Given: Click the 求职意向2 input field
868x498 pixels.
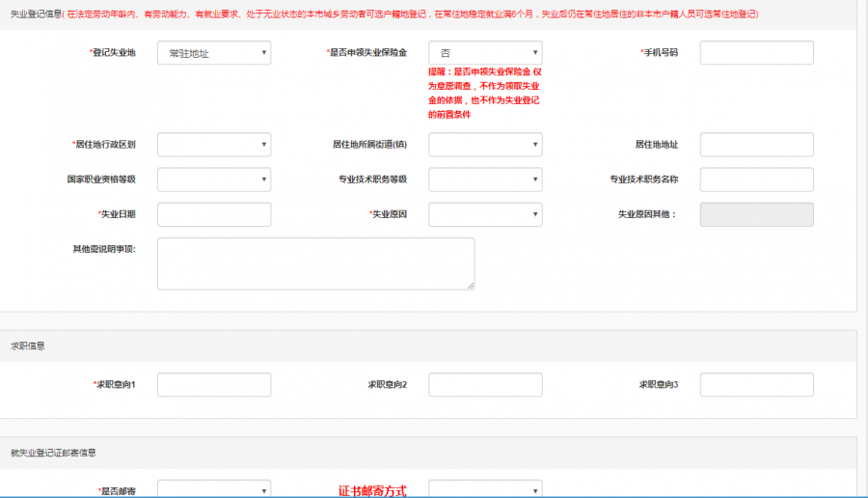Looking at the screenshot, I should [485, 384].
